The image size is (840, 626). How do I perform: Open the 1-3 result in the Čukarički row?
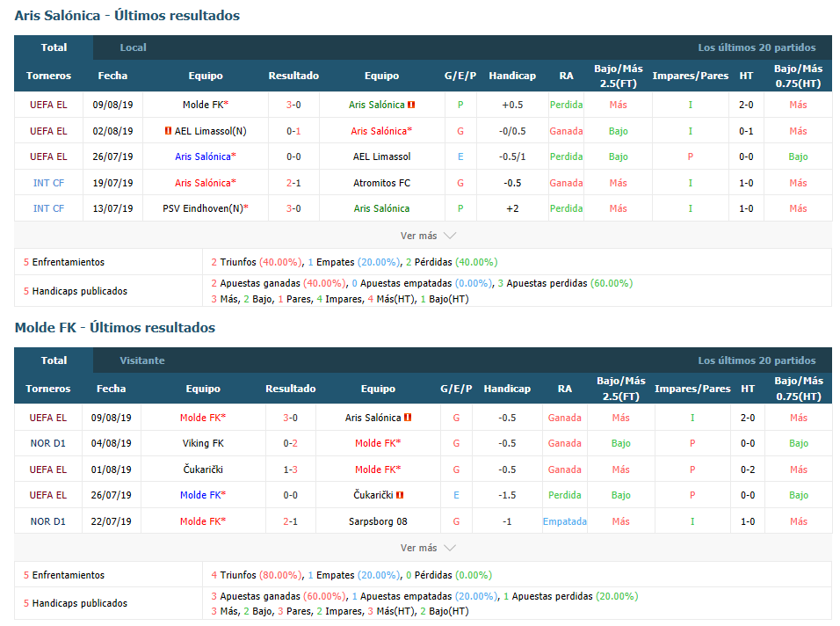(290, 469)
